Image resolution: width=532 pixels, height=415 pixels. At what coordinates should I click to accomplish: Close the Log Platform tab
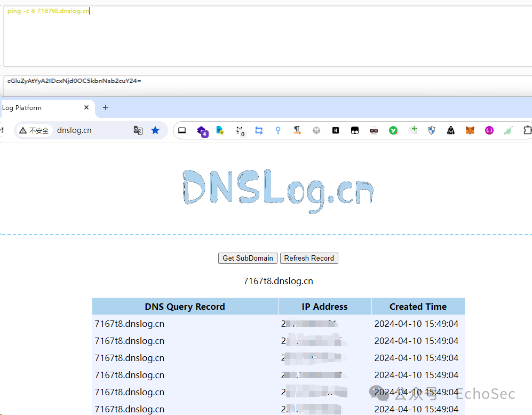[x=86, y=107]
